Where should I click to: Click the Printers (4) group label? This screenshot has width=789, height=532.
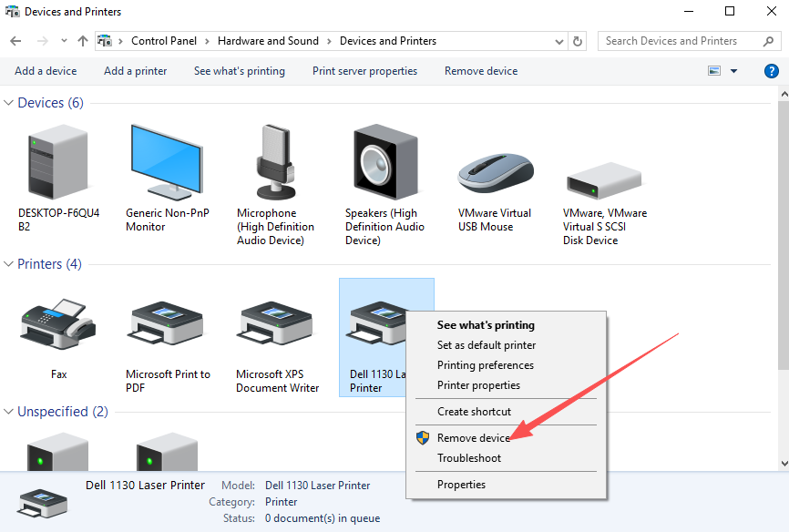49,264
